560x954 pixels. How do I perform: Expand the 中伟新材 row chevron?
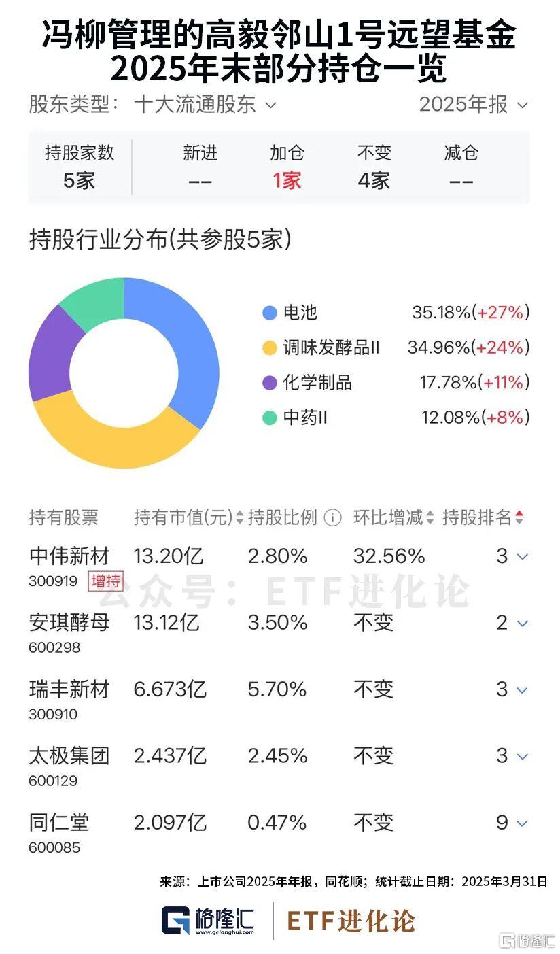[x=522, y=557]
